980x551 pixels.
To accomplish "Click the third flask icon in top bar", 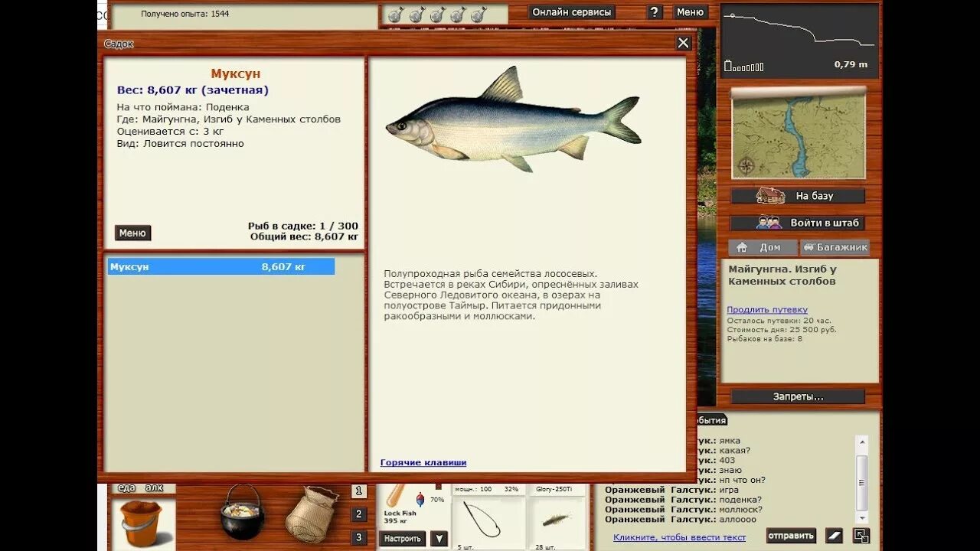I will click(437, 15).
